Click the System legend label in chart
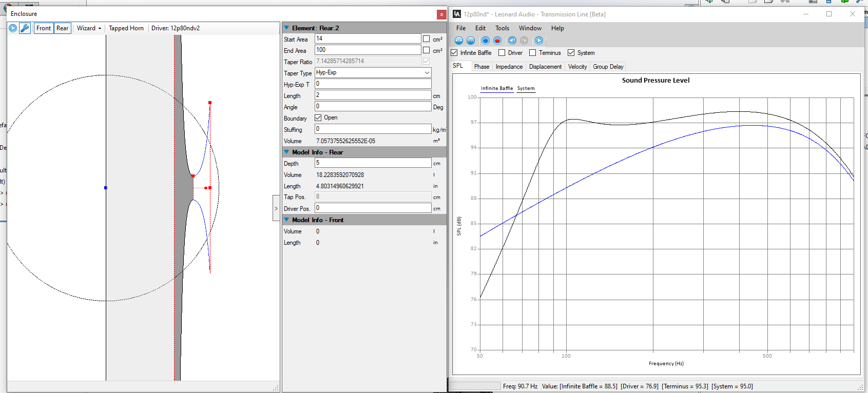 pyautogui.click(x=526, y=88)
